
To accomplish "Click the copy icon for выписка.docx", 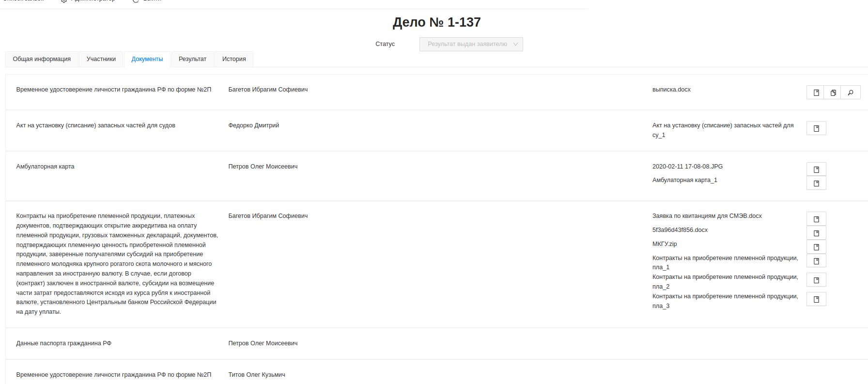I will 833,92.
